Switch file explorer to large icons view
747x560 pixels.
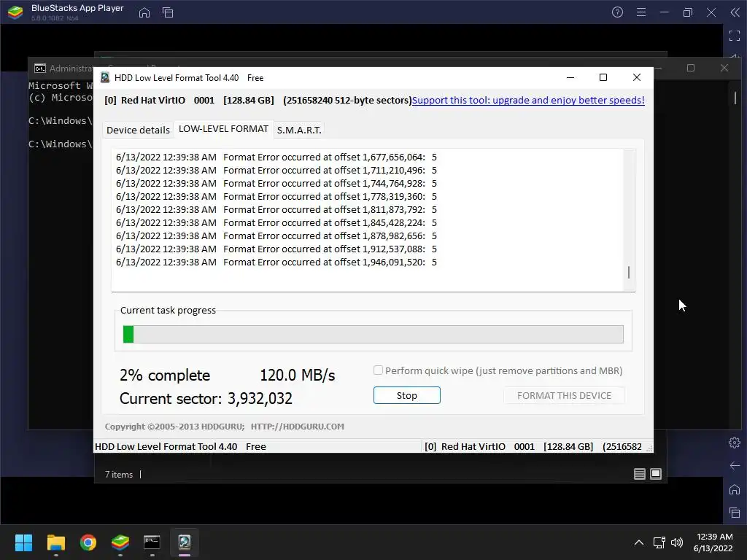point(656,474)
